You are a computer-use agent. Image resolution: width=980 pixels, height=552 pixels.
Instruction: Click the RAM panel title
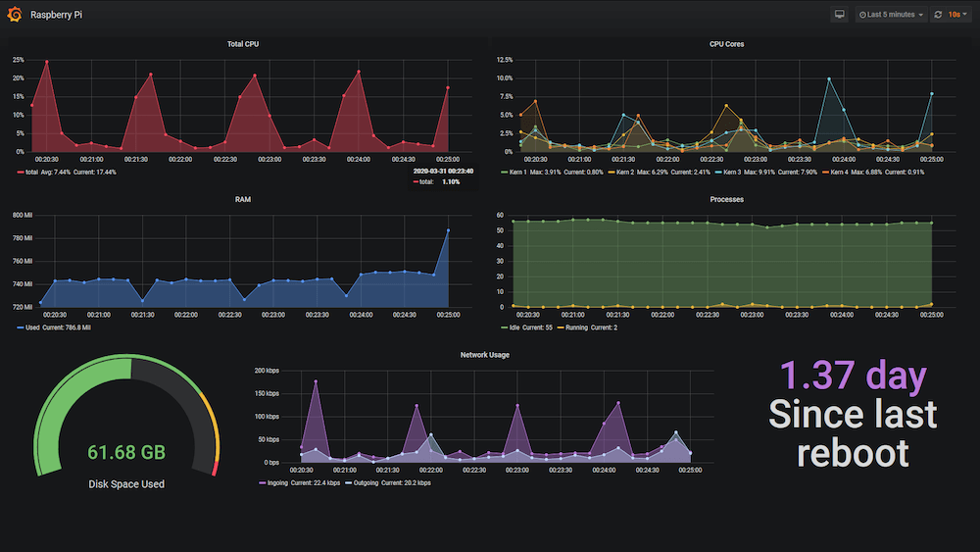[243, 199]
